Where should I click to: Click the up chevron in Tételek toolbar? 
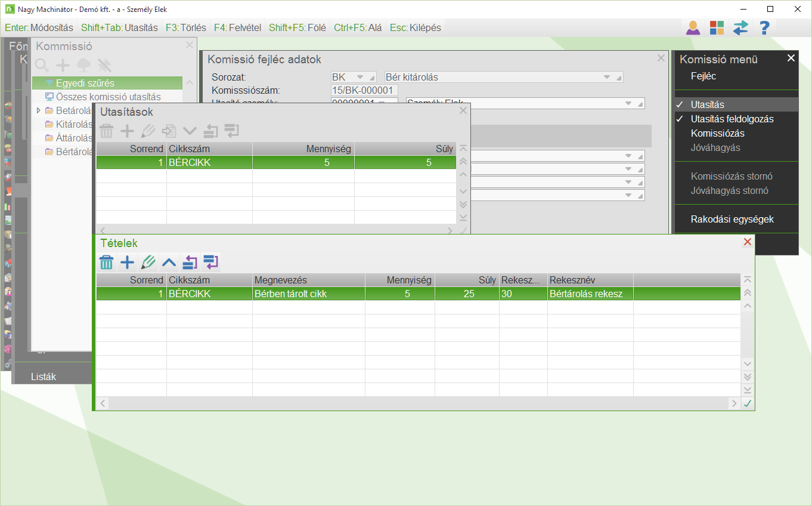click(169, 262)
